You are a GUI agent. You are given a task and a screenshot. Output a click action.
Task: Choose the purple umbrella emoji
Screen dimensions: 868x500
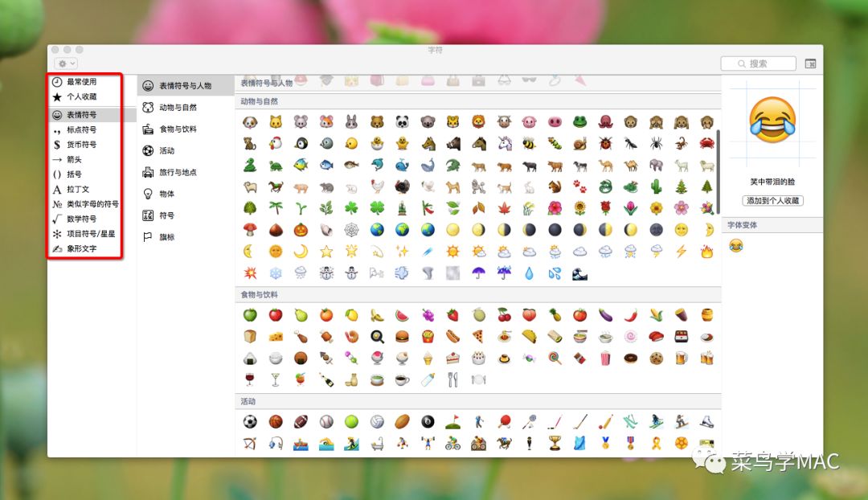click(479, 273)
